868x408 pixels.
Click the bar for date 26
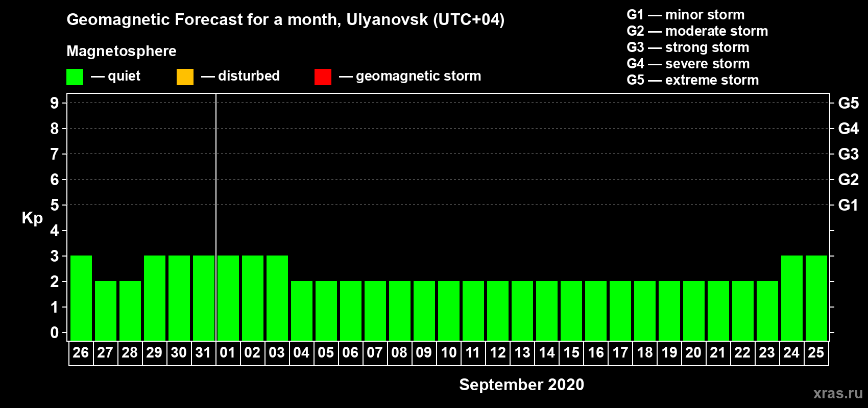[x=81, y=298]
